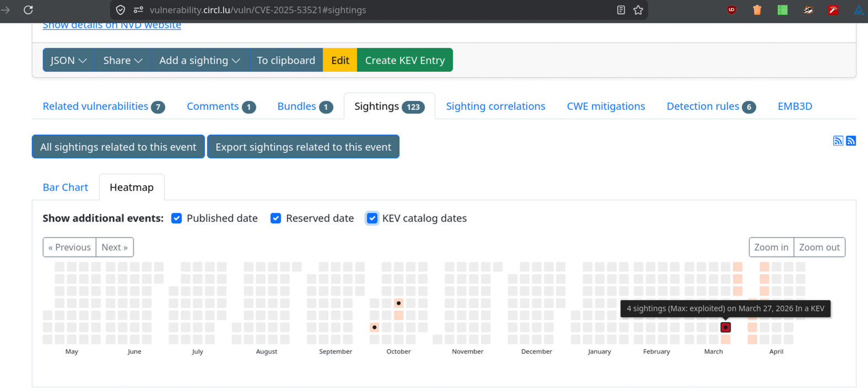
Task: Open the uBlock Origin extension
Action: (x=731, y=10)
